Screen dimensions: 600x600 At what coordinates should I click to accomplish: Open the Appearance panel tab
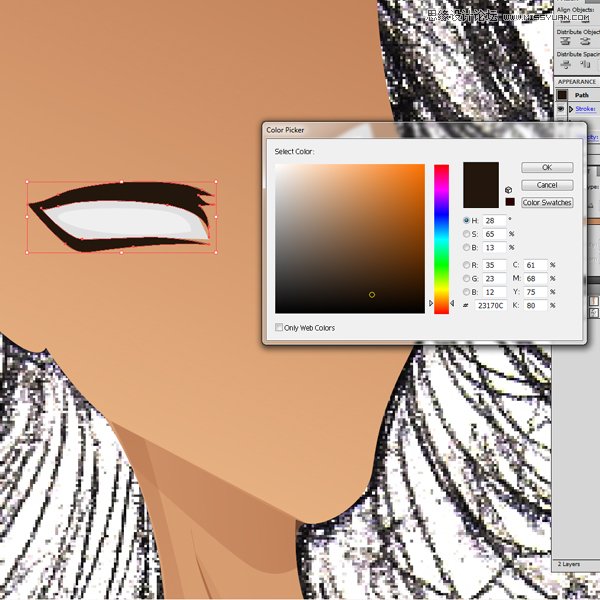click(x=577, y=82)
